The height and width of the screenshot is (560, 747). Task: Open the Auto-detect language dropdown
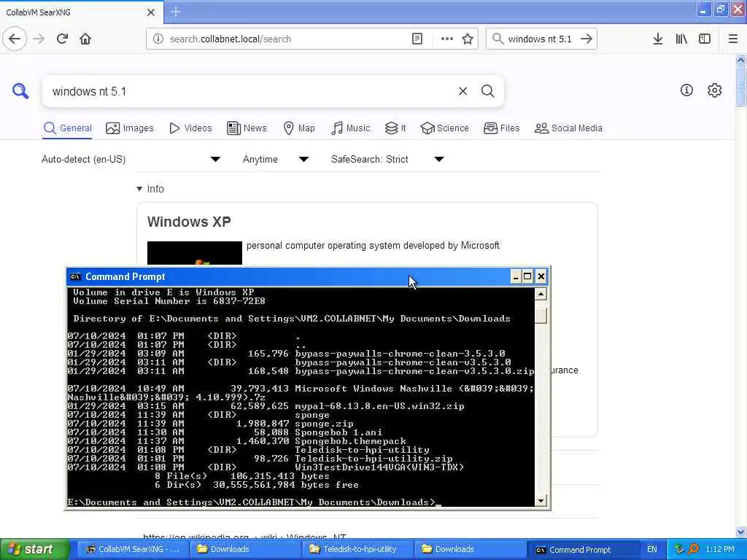131,159
